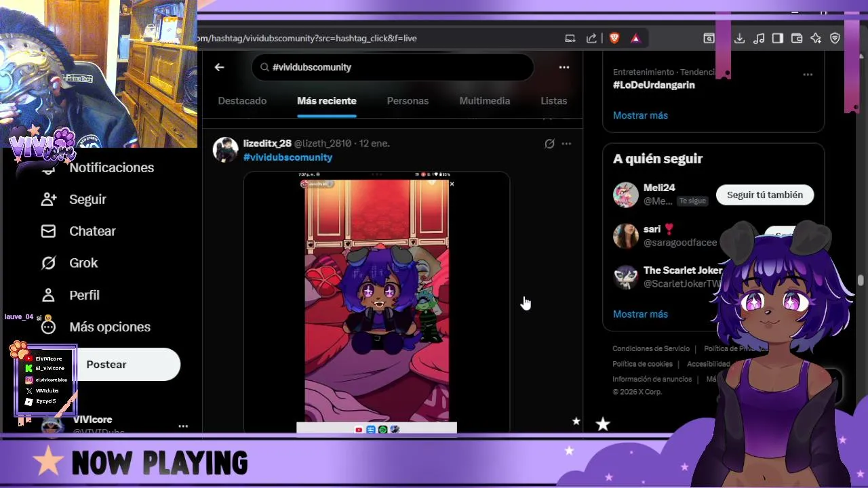868x488 pixels.
Task: Open Política de cookies link
Action: click(642, 364)
